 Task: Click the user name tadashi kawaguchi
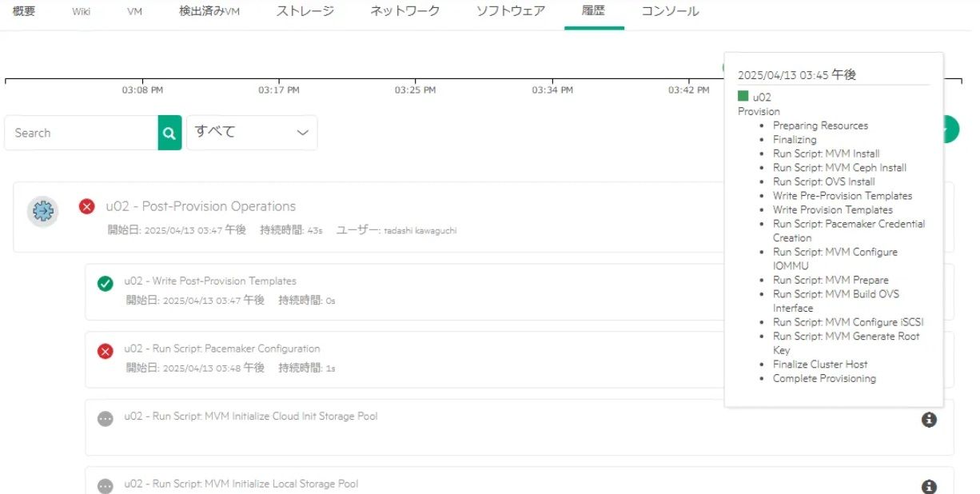pyautogui.click(x=420, y=231)
